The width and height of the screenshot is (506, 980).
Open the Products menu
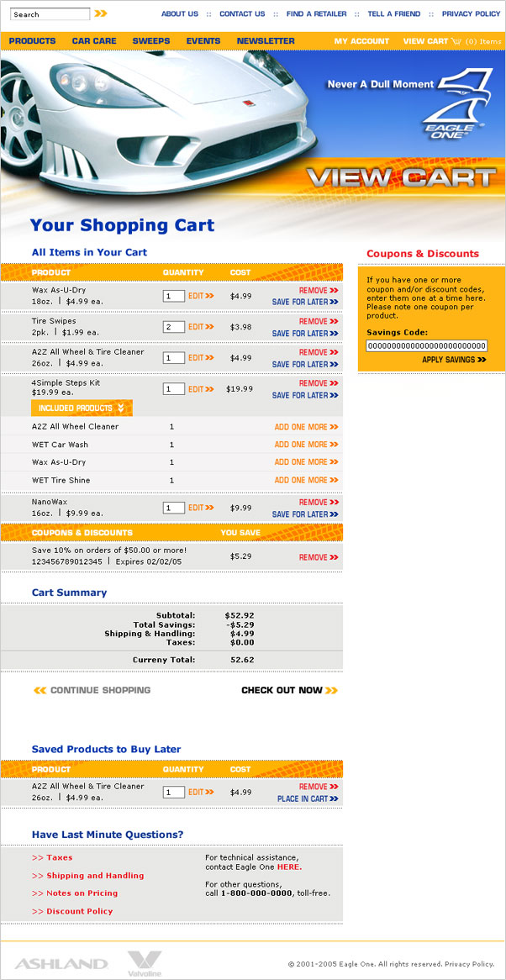tap(32, 41)
